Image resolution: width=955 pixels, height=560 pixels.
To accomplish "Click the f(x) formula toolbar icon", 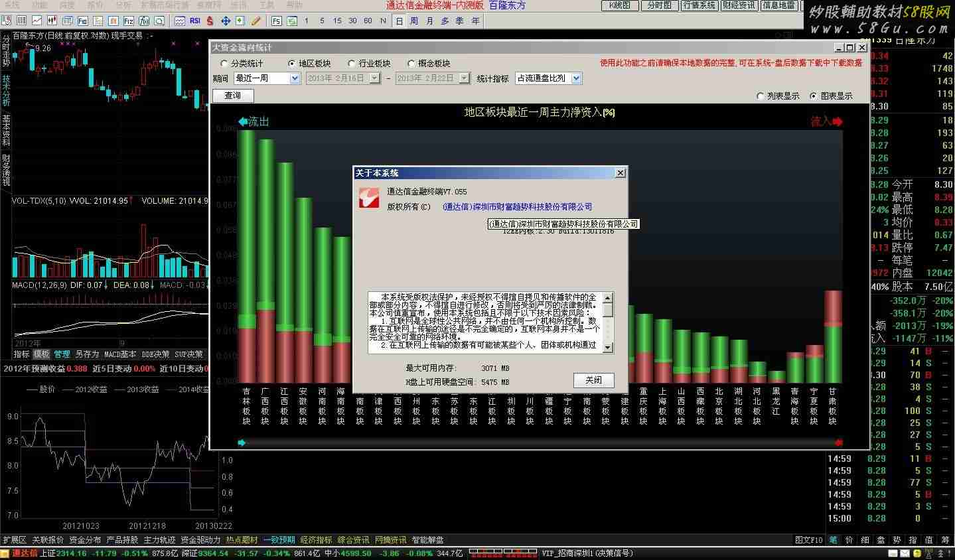I will click(144, 21).
